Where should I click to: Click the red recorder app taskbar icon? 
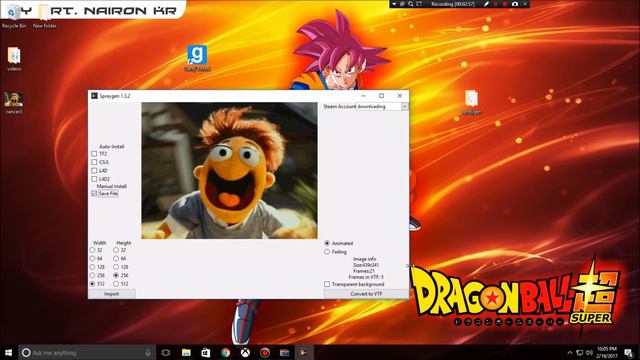pyautogui.click(x=264, y=352)
